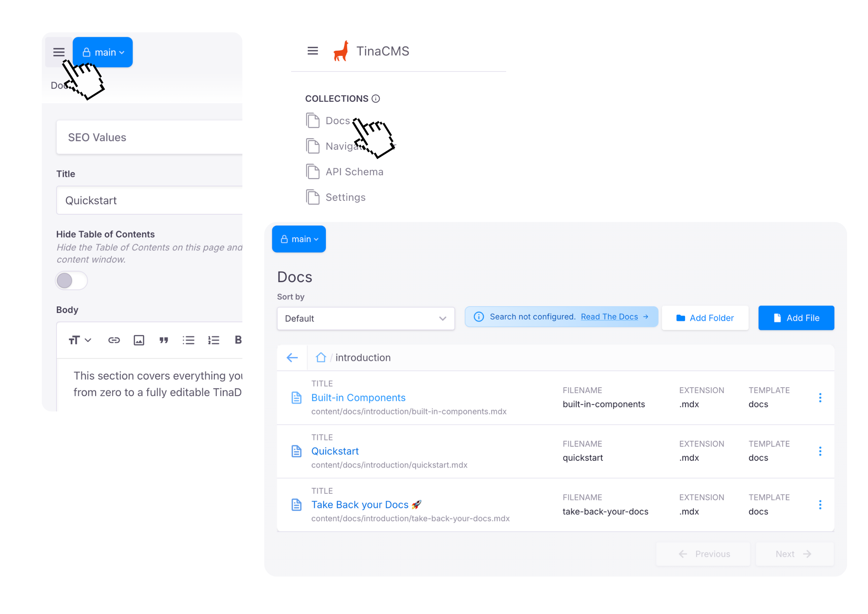Click the blockquote icon in editor toolbar

tap(164, 340)
